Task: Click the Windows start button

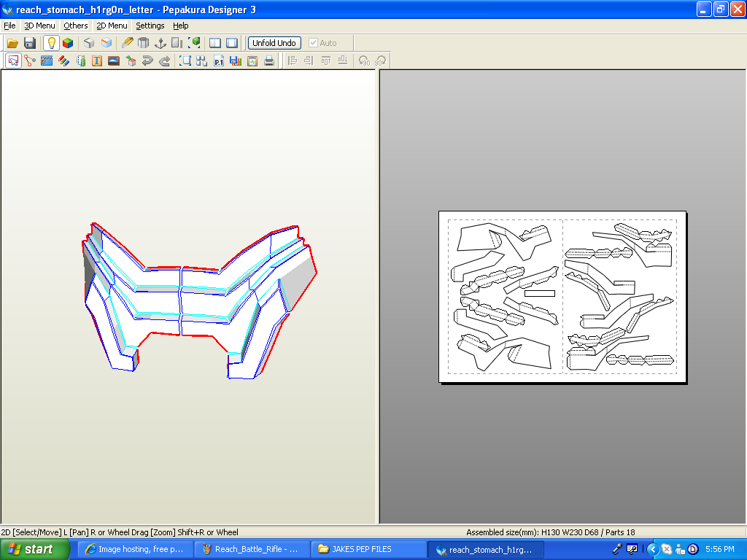Action: tap(34, 549)
